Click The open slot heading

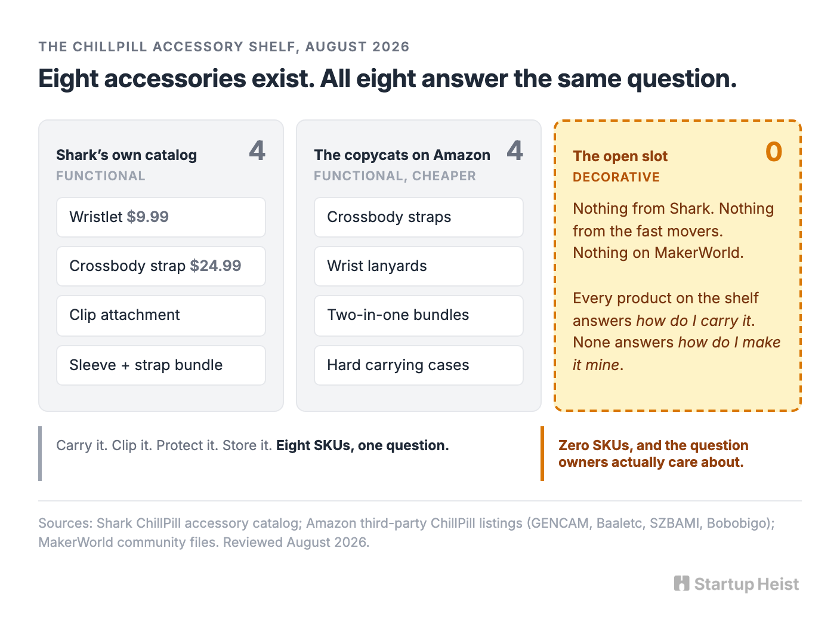click(x=620, y=156)
